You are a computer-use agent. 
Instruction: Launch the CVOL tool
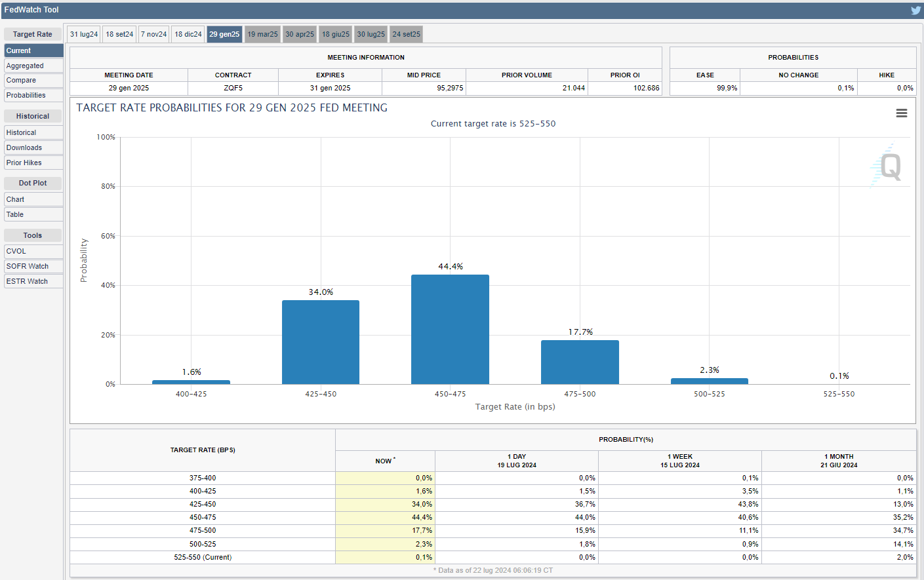[x=33, y=251]
